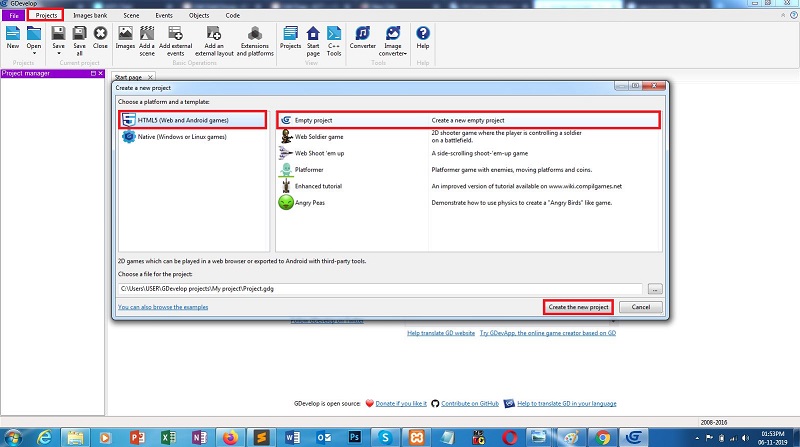Undock the Project manager panel
This screenshot has height=447, width=800.
pos(93,73)
